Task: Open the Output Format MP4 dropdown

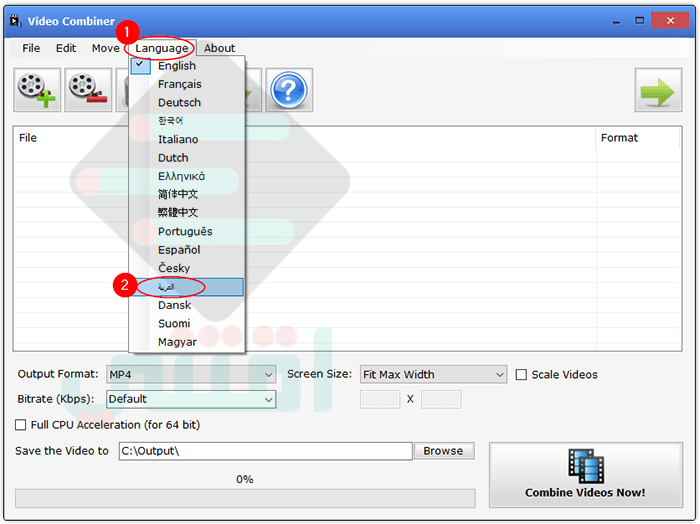Action: 191,374
